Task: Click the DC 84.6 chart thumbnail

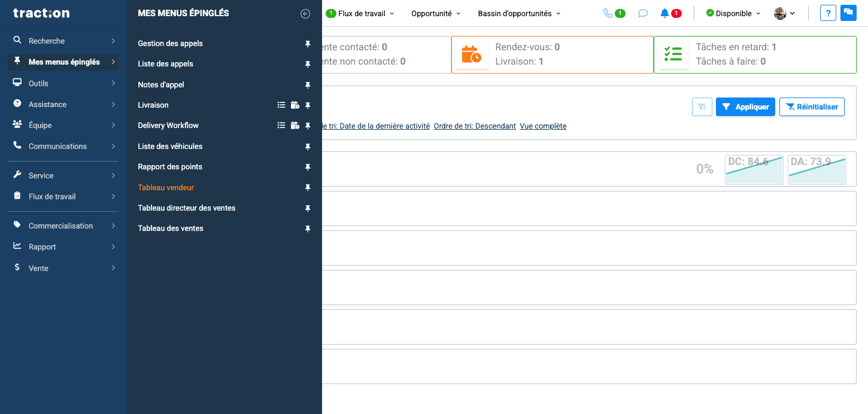Action: [x=754, y=170]
